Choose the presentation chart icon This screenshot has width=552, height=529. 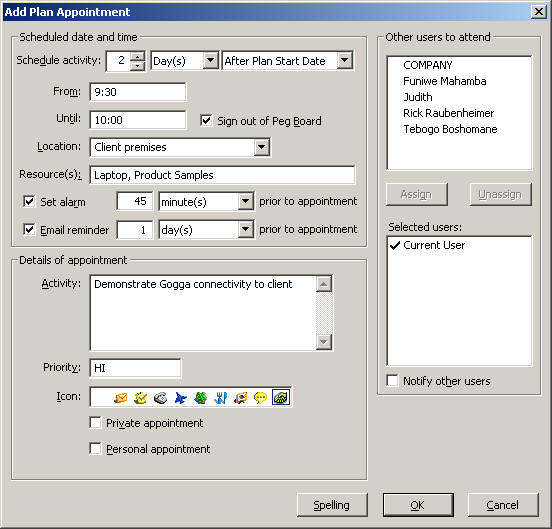[241, 398]
